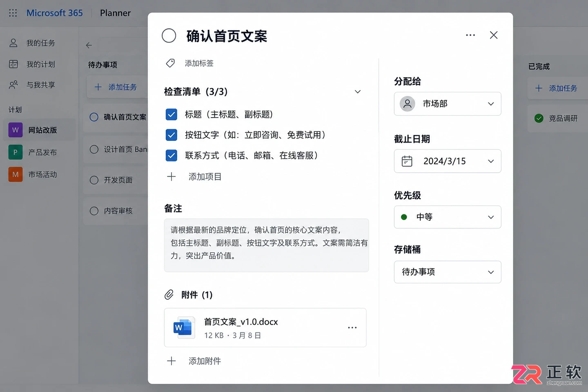The height and width of the screenshot is (392, 588).
Task: Open the task dialog more options ellipsis
Action: click(470, 35)
